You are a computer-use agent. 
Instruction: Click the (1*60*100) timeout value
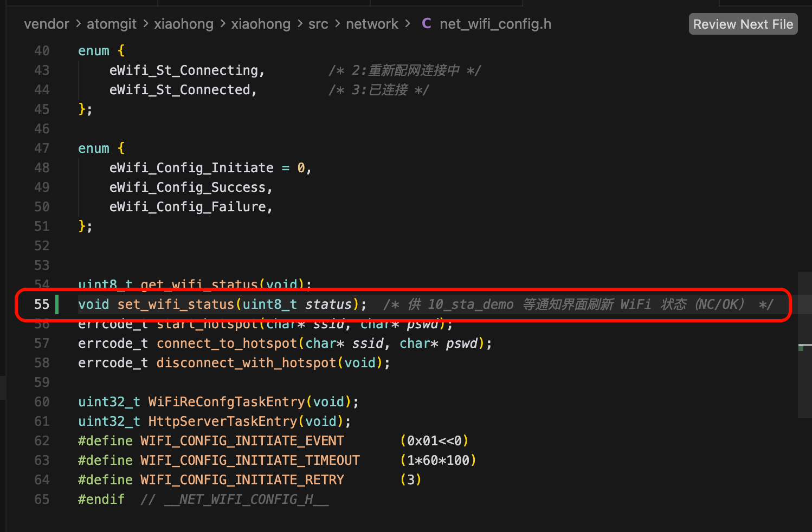tap(438, 460)
